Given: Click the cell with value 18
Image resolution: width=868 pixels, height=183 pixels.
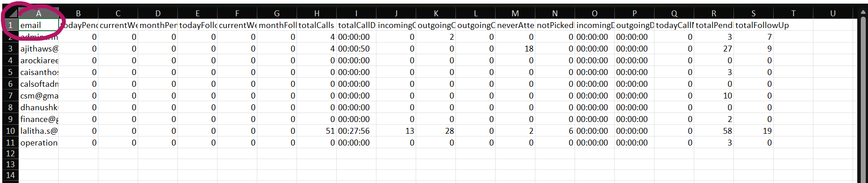Looking at the screenshot, I should pyautogui.click(x=515, y=48).
